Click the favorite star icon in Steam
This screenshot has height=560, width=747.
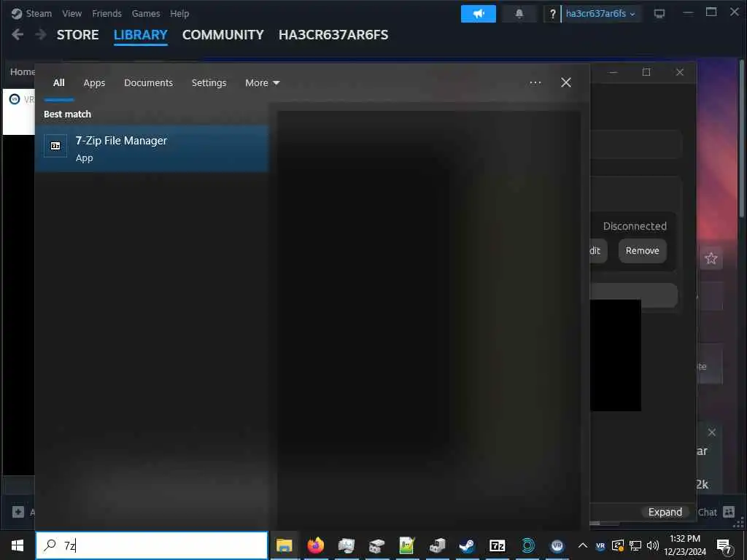coord(711,258)
